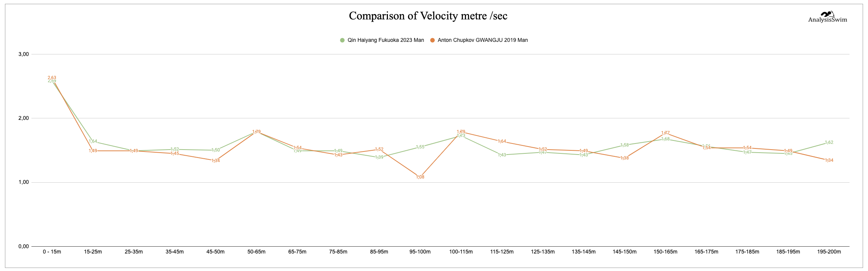
Task: Click the orange 1,77 data point
Action: pyautogui.click(x=665, y=133)
